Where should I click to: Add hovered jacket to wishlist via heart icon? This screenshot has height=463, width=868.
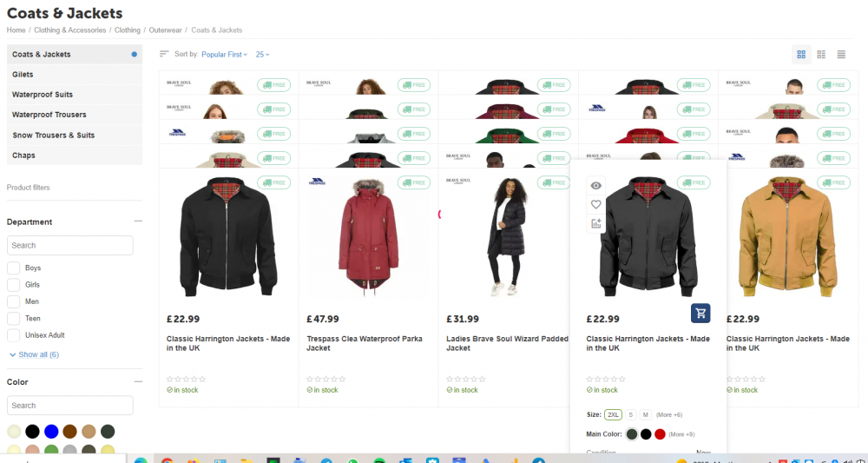(x=595, y=204)
